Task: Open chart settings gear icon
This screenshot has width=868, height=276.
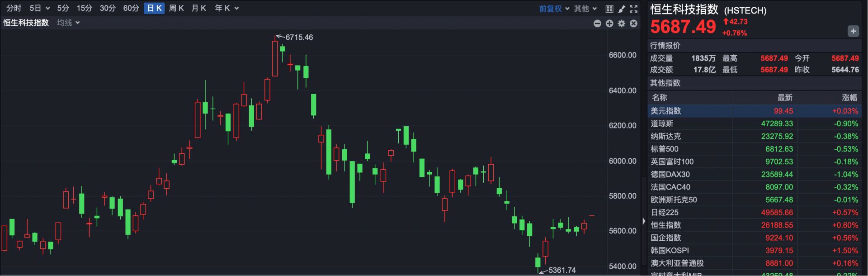Action: click(x=622, y=24)
